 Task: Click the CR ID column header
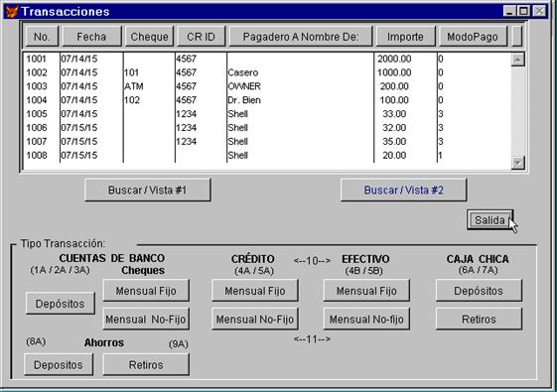point(202,37)
